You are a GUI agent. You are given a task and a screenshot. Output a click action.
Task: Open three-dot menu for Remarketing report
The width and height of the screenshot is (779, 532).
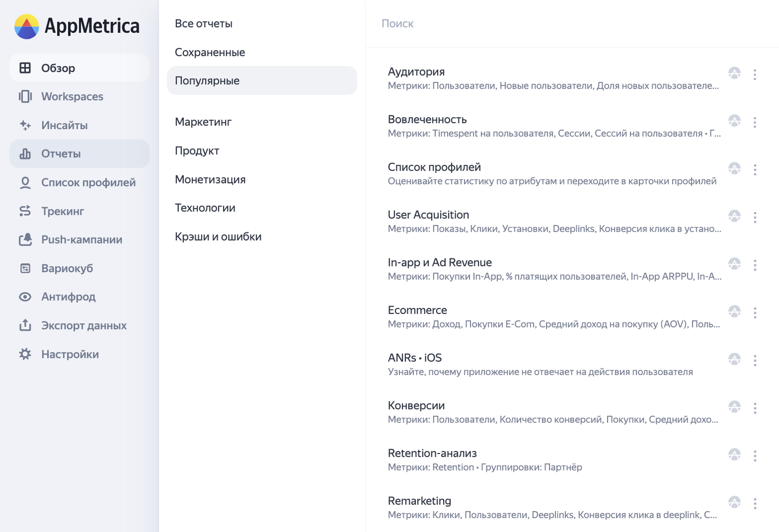point(755,504)
